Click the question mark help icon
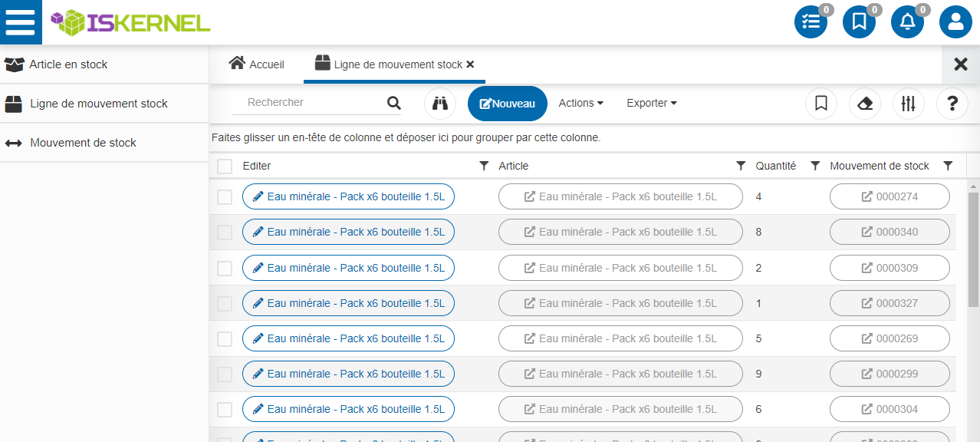This screenshot has width=980, height=442. pos(952,104)
